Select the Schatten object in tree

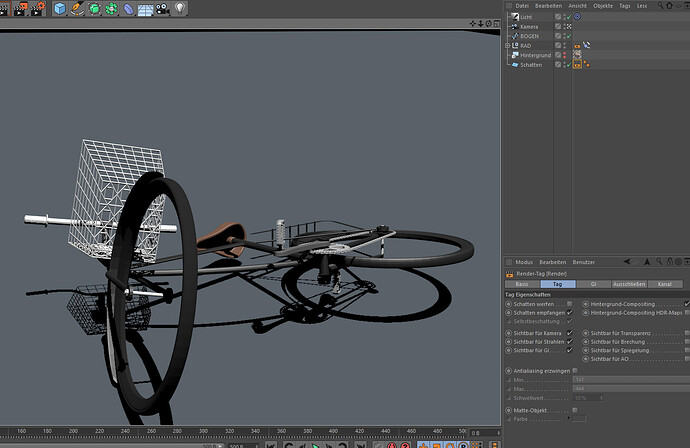coord(531,65)
